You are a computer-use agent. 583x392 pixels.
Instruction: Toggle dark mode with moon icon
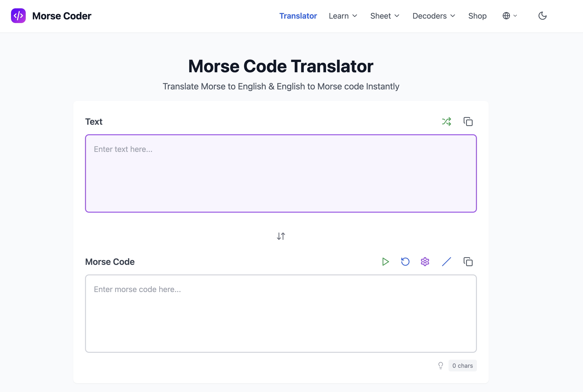click(542, 16)
